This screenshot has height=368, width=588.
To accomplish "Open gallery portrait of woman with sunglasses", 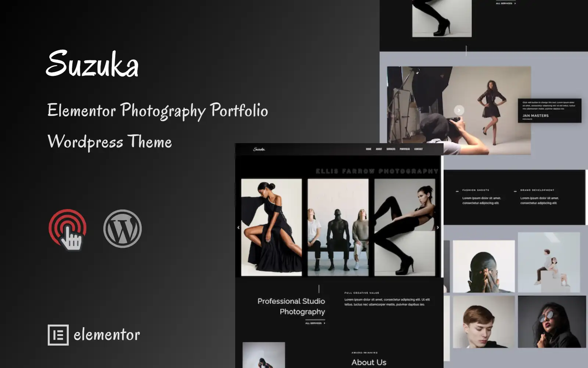I will [x=552, y=322].
